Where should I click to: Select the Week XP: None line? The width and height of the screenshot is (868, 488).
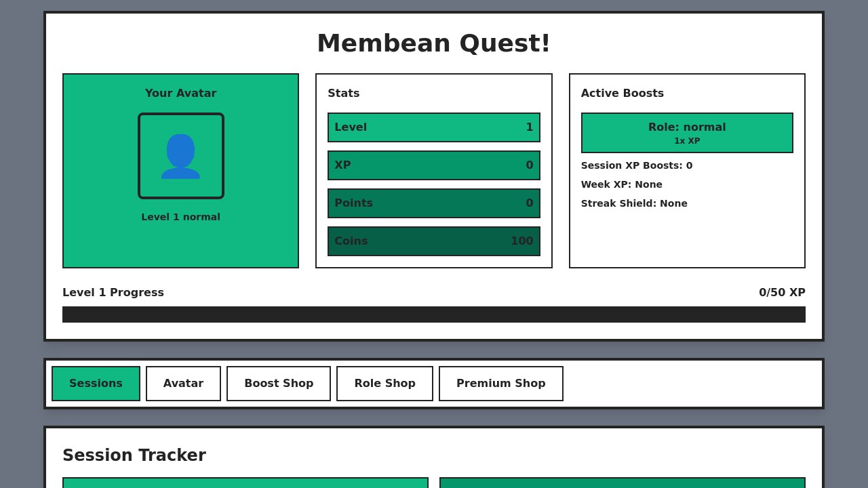[622, 184]
